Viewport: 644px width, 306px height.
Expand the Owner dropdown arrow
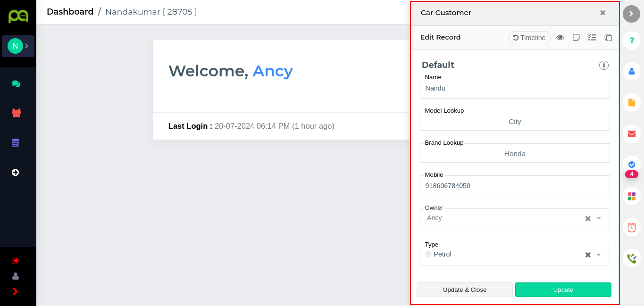click(599, 218)
